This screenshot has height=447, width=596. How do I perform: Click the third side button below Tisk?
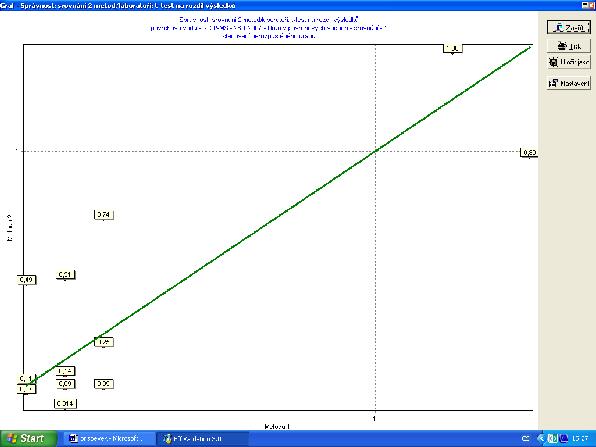[x=569, y=62]
